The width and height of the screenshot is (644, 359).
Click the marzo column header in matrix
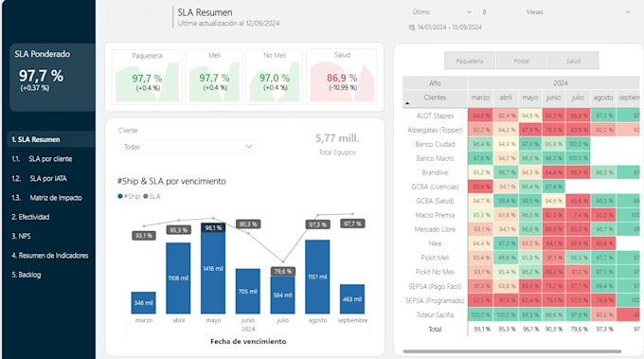click(x=480, y=98)
